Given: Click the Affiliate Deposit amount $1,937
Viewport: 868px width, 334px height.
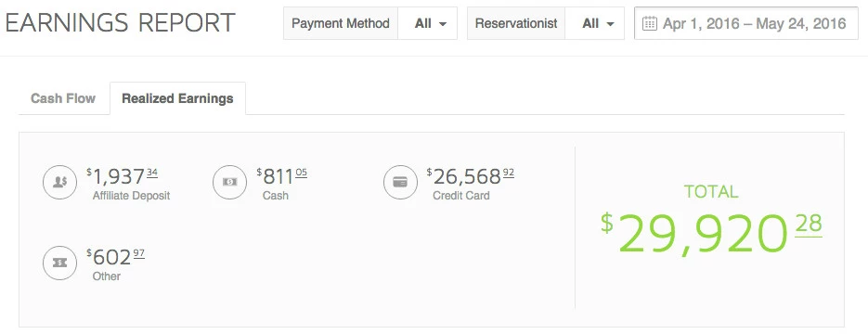Looking at the screenshot, I should pyautogui.click(x=122, y=177).
